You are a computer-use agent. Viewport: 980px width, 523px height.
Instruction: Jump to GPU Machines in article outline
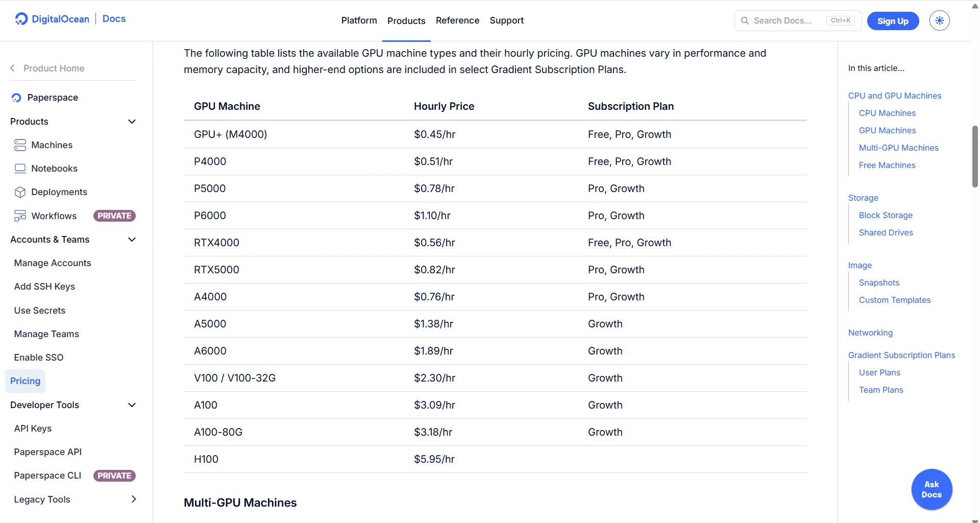coord(887,130)
